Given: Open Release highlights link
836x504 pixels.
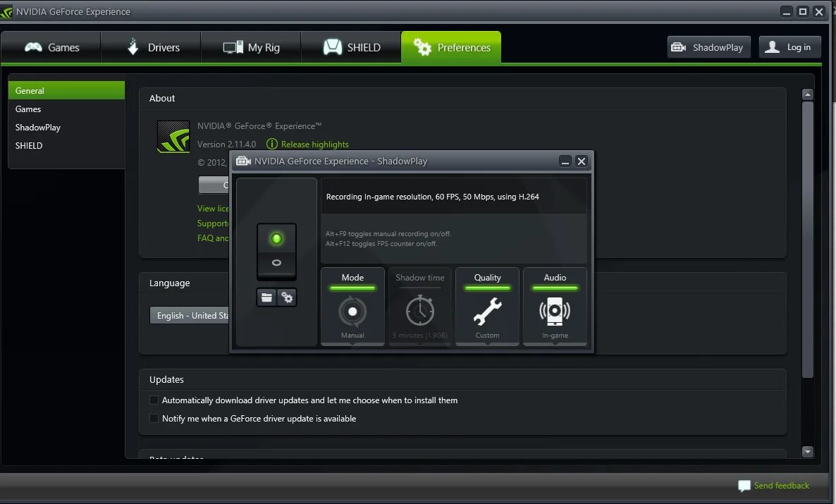Looking at the screenshot, I should coord(314,145).
